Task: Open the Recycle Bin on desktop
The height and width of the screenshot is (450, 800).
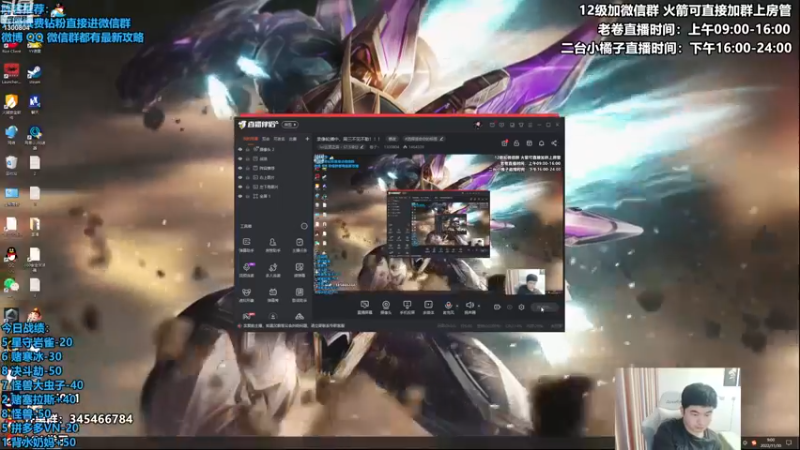Action: point(11,165)
